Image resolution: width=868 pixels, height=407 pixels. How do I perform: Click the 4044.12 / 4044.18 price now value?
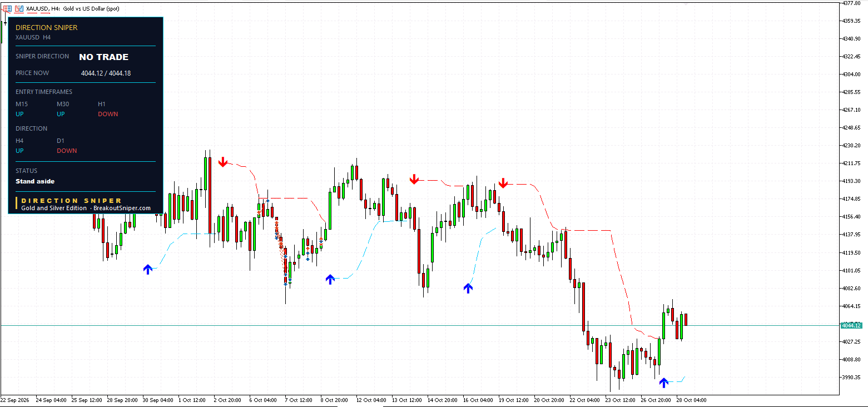[x=106, y=73]
